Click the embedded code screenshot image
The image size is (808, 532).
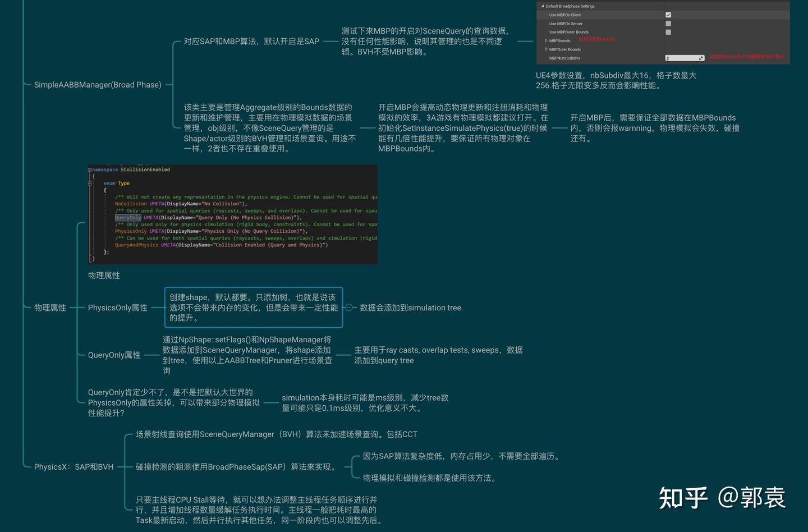(232, 214)
